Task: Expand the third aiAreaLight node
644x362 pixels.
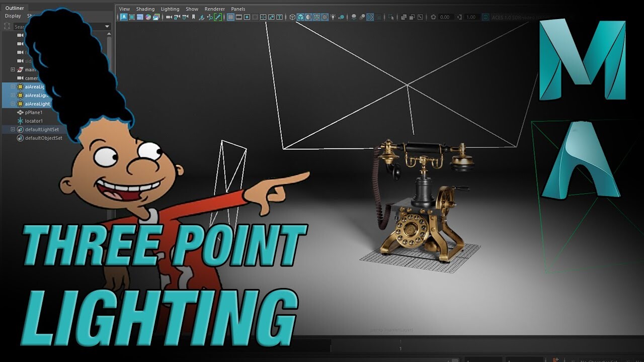Action: pos(13,104)
